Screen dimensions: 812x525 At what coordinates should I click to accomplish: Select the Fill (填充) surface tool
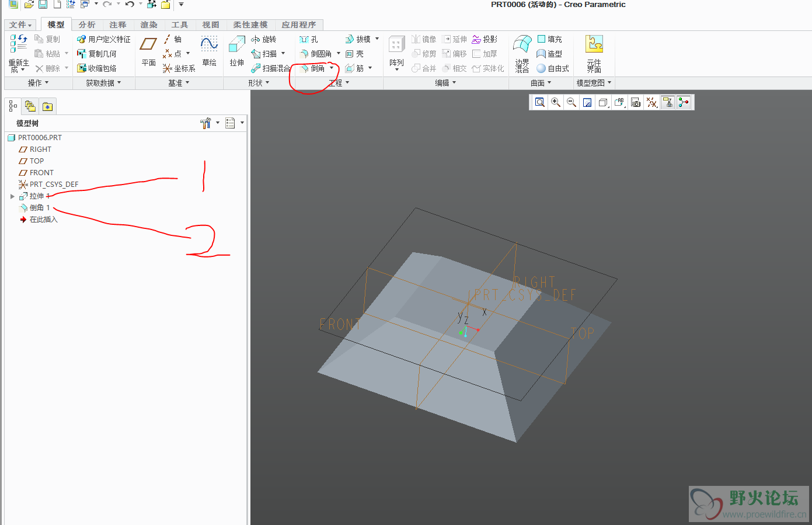click(549, 39)
